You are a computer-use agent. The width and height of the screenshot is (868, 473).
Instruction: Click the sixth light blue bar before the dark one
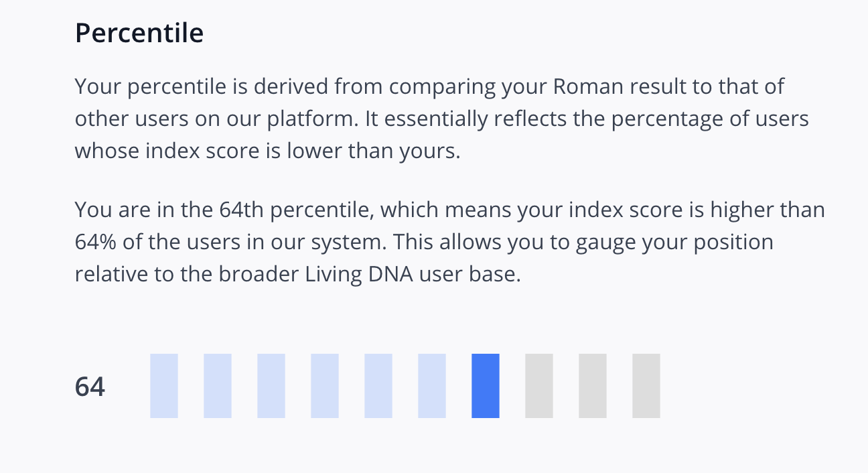coord(432,386)
